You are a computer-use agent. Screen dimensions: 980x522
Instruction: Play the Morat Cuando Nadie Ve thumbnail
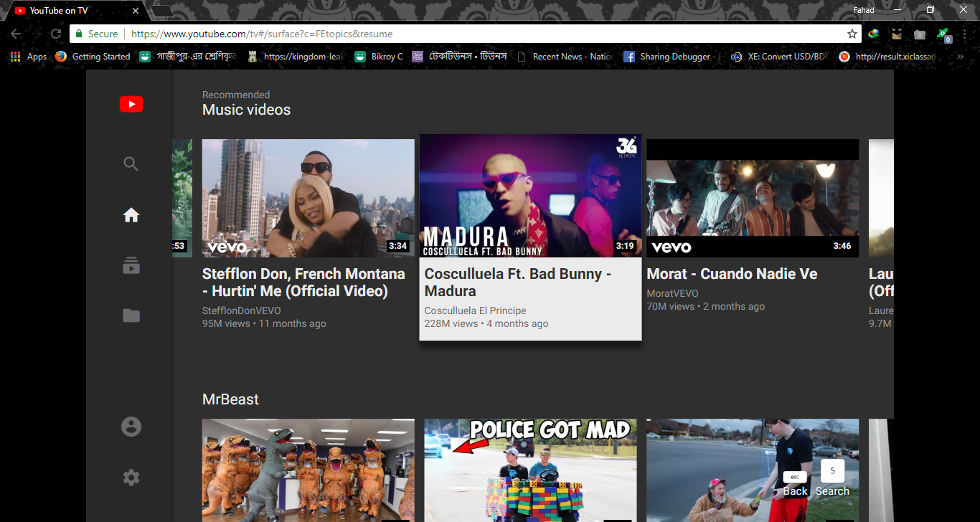[753, 198]
